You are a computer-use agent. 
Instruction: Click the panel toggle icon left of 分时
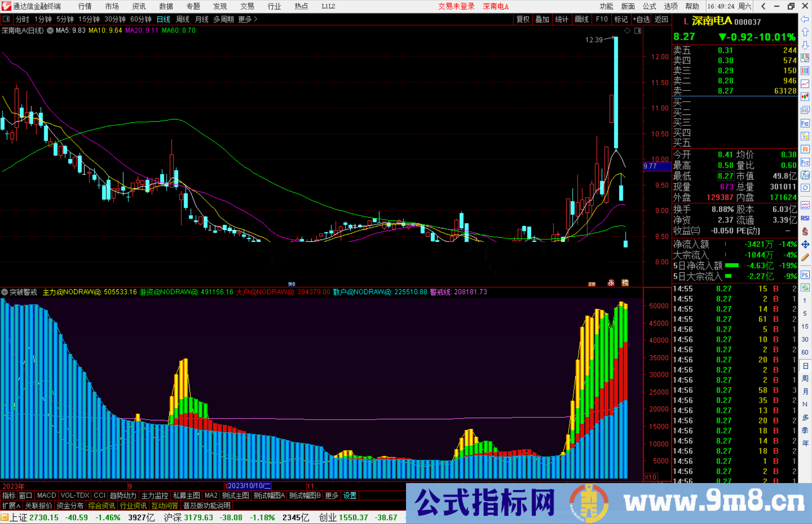pyautogui.click(x=6, y=19)
